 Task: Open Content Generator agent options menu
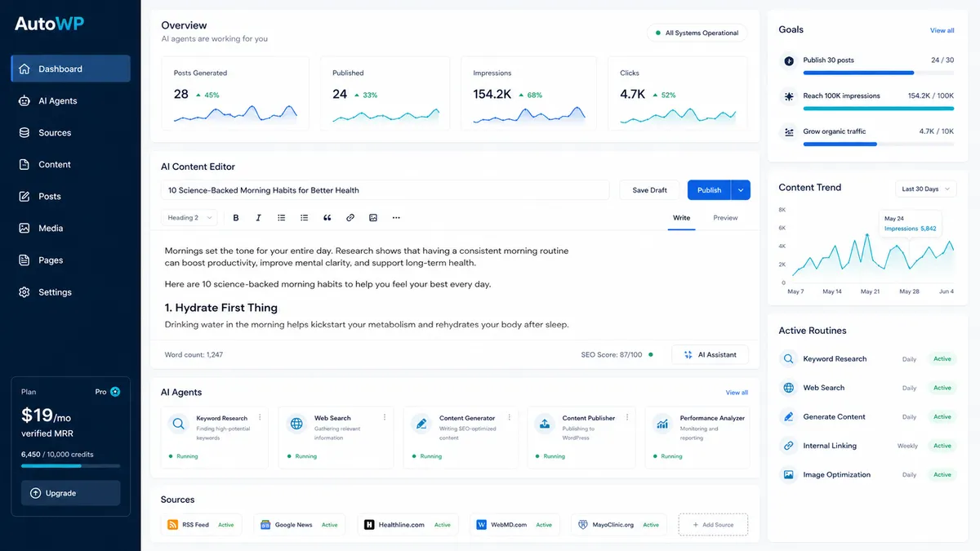[x=510, y=417]
